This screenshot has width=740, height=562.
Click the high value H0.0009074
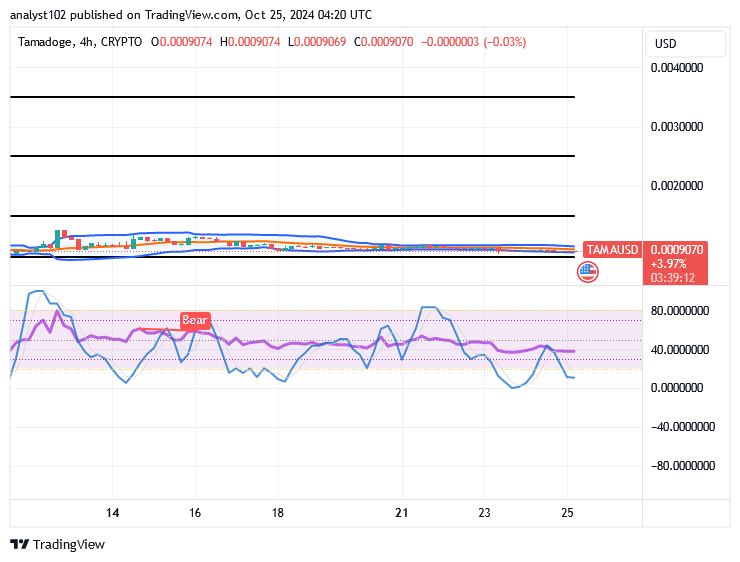250,42
